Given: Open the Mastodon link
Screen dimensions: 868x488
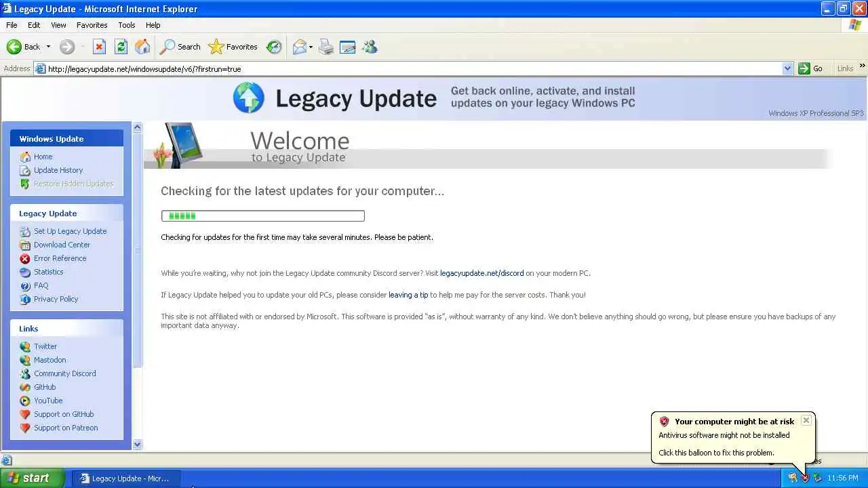Looking at the screenshot, I should (50, 360).
